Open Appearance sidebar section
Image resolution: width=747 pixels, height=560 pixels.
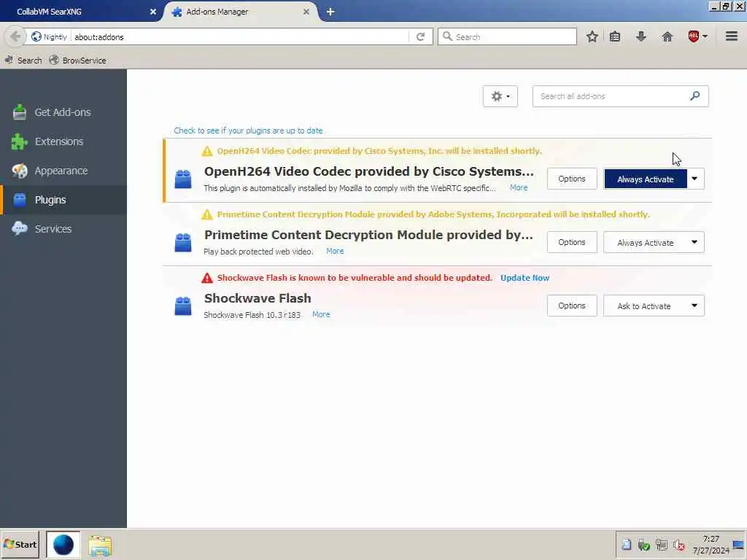63,171
